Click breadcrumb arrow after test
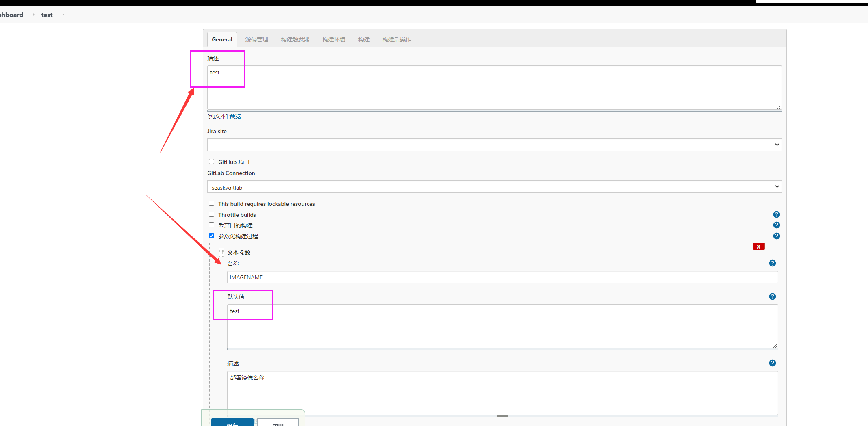Image resolution: width=868 pixels, height=426 pixels. [63, 15]
